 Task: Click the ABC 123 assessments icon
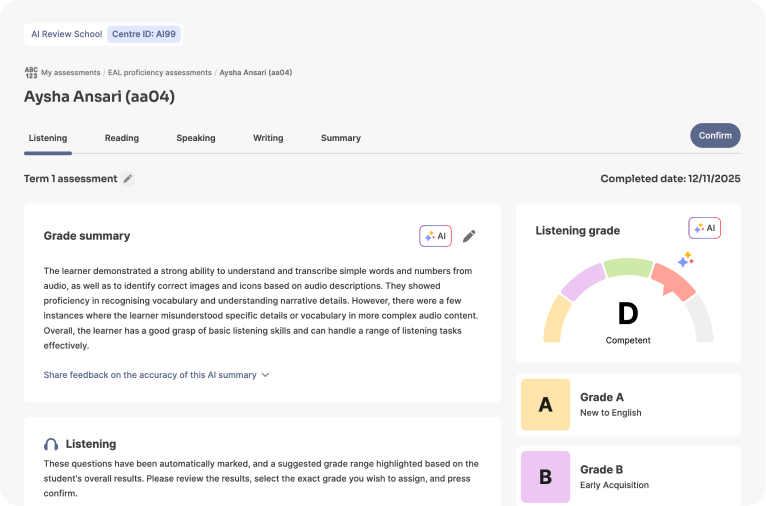click(x=31, y=73)
